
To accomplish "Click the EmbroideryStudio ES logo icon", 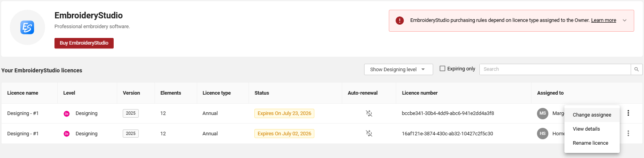I will [x=27, y=27].
